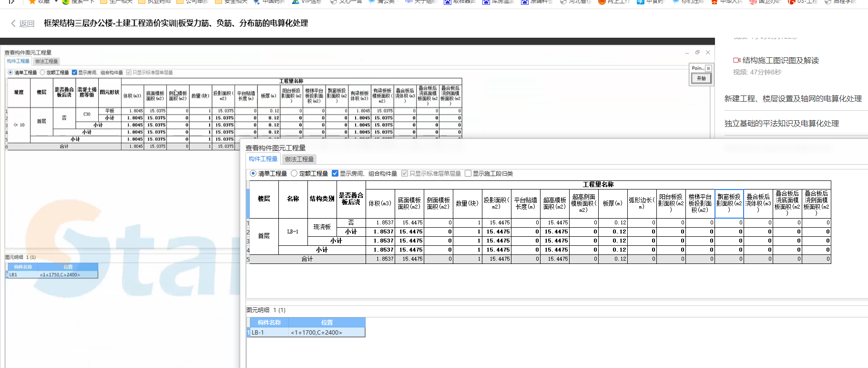Click 阳台板投影面积 header in front table

tap(671, 203)
